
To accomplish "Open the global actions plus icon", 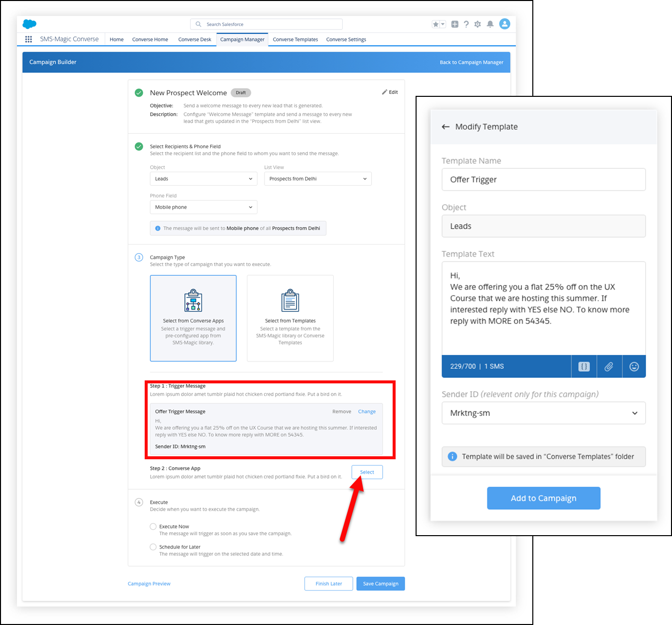I will point(455,24).
